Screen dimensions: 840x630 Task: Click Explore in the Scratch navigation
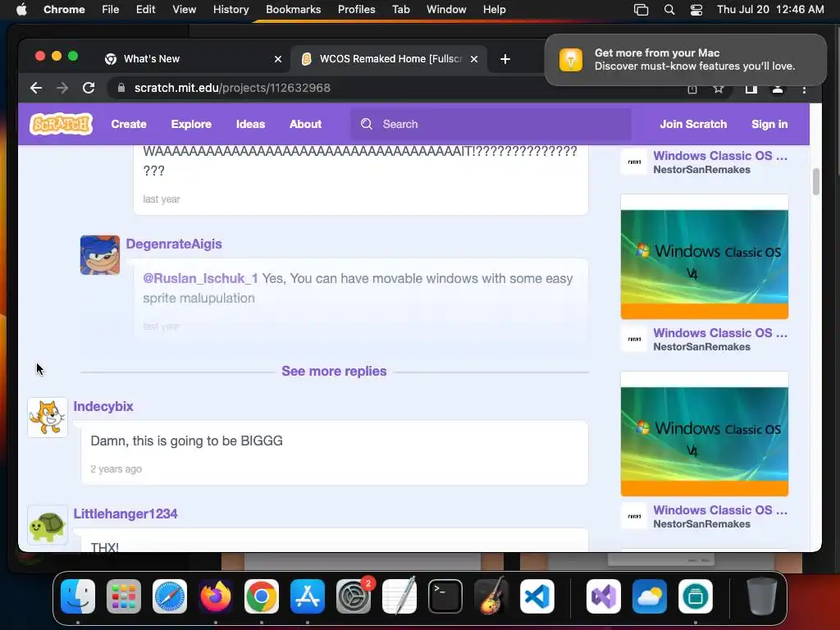[191, 125]
